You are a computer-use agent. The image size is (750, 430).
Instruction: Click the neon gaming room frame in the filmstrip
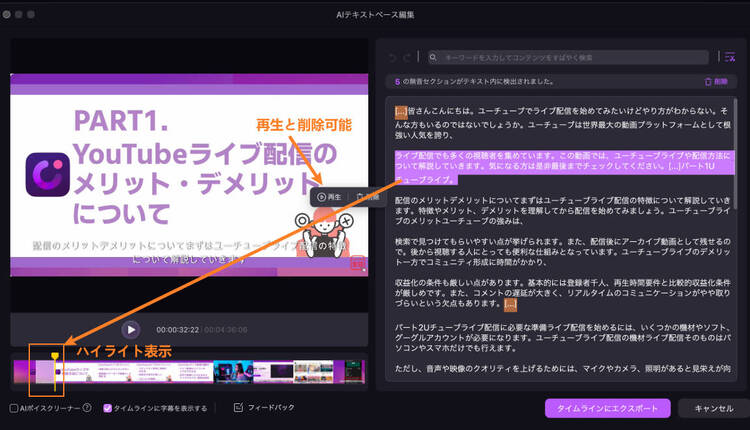click(233, 372)
